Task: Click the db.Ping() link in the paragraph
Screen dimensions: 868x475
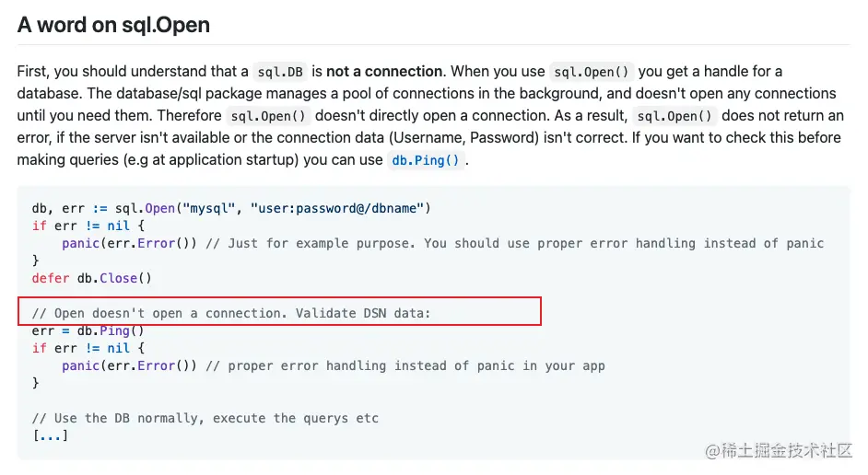Action: tap(425, 160)
